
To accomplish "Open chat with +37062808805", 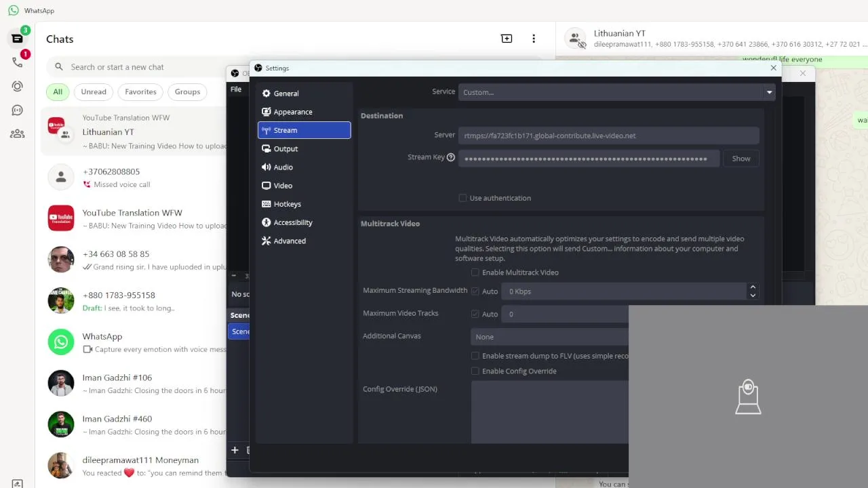I will (134, 178).
